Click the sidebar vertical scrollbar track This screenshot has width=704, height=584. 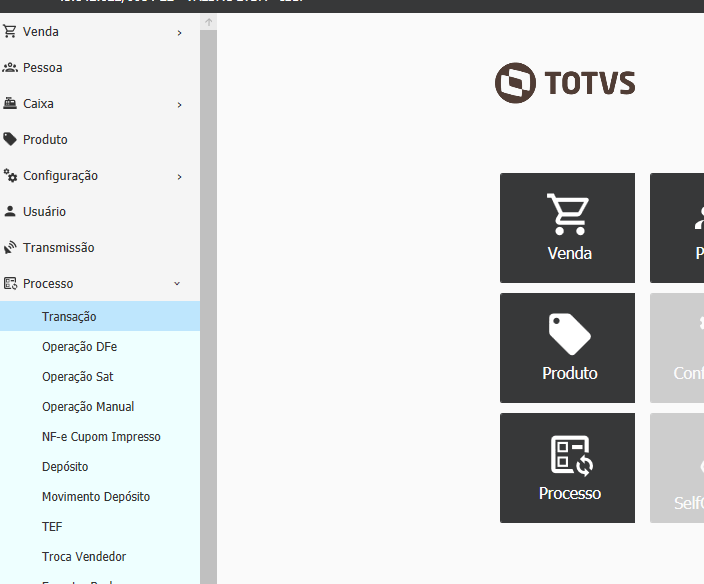pyautogui.click(x=208, y=307)
